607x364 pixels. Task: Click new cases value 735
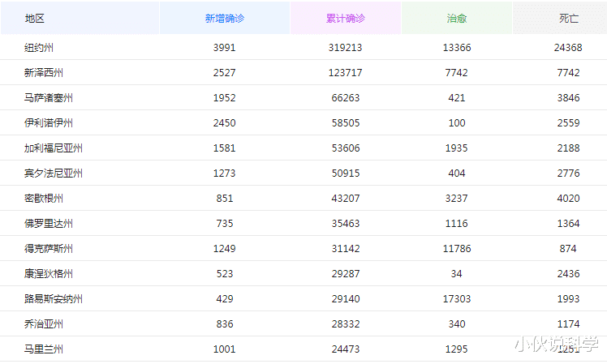pyautogui.click(x=225, y=224)
